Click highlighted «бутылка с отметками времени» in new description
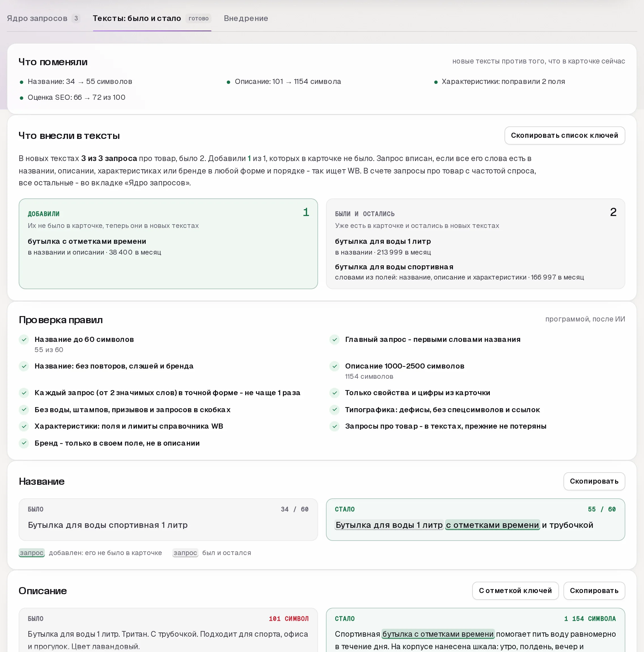This screenshot has height=652, width=644. click(x=438, y=634)
